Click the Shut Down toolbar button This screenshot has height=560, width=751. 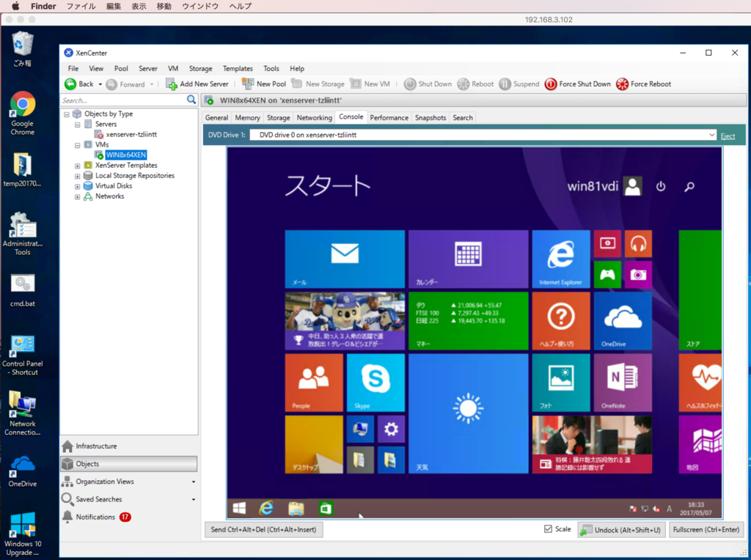point(428,84)
